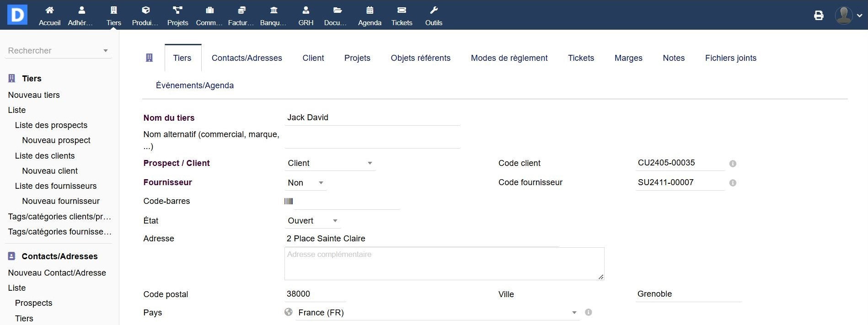Screen dimensions: 868x325
Task: Open the Fournisseur Non dropdown
Action: pyautogui.click(x=305, y=183)
